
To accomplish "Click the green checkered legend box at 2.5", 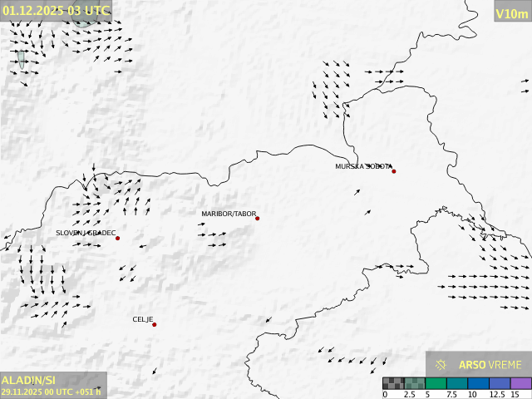I will click(x=415, y=383).
